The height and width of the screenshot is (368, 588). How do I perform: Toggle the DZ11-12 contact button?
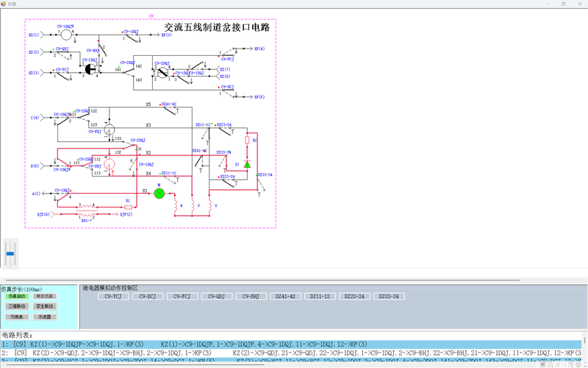(x=320, y=297)
